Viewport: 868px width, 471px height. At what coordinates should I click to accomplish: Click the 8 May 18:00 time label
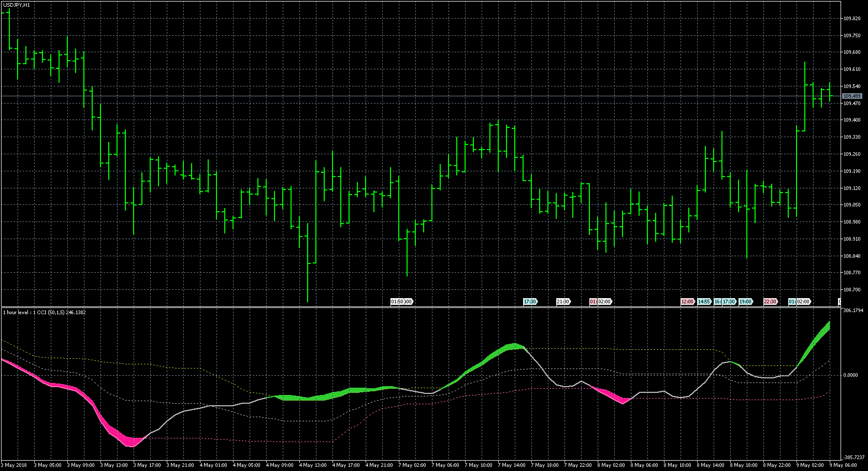click(744, 465)
